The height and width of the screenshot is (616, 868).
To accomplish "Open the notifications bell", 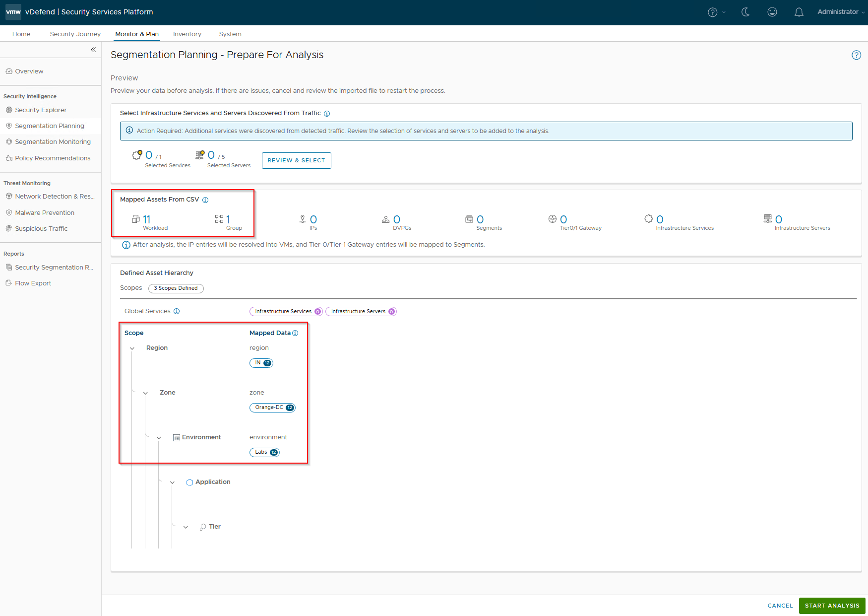I will click(799, 12).
